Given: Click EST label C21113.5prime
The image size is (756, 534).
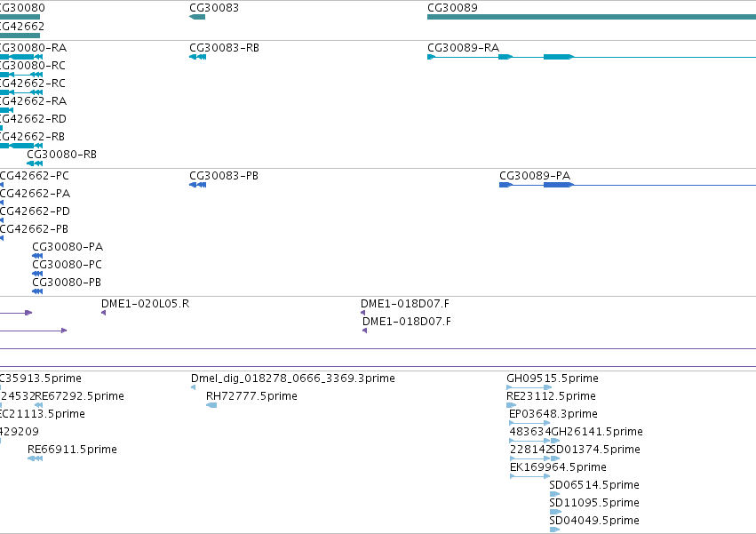Looking at the screenshot, I should click(43, 414).
